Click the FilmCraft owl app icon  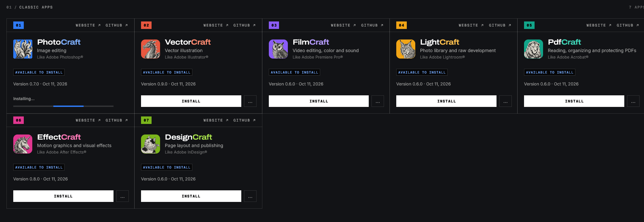pyautogui.click(x=278, y=49)
